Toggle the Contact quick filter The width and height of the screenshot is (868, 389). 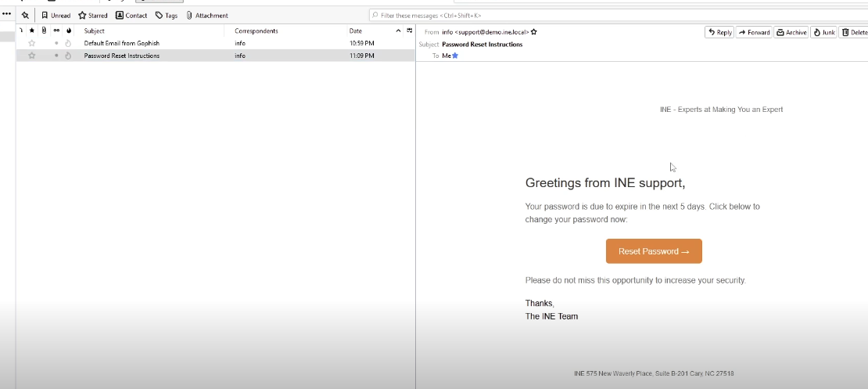pyautogui.click(x=131, y=15)
